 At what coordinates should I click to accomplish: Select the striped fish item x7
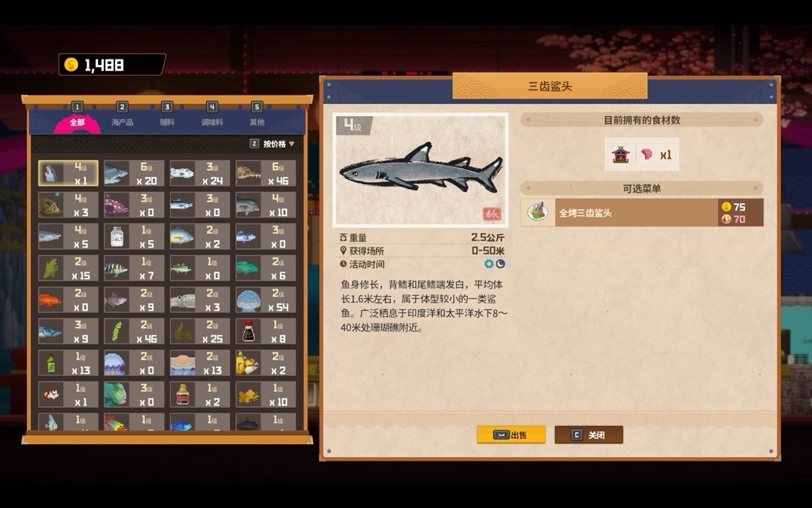[x=134, y=268]
